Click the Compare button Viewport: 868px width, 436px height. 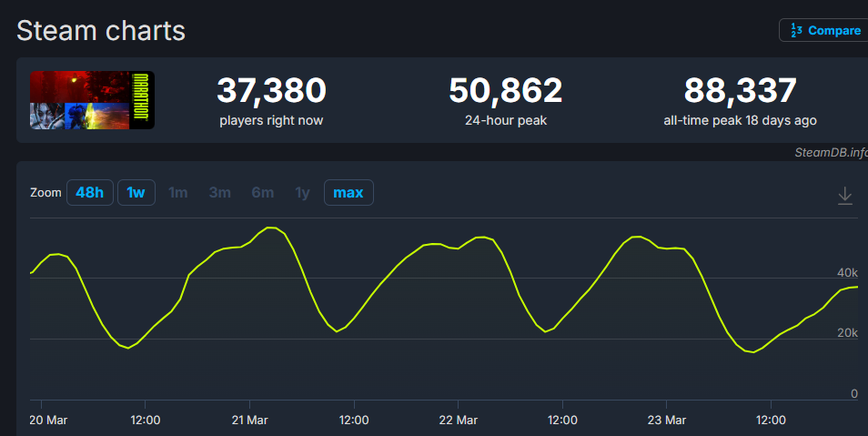824,30
